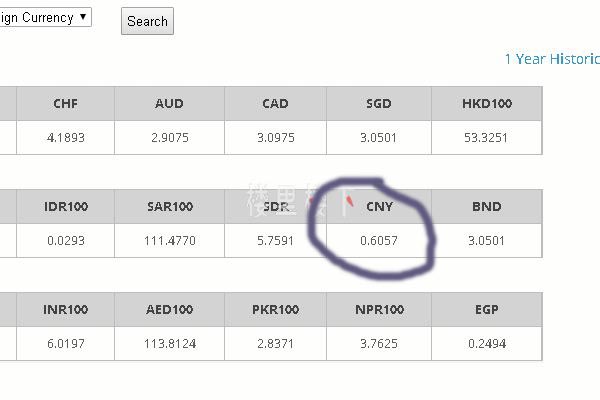
Task: Click the 4.1893 rate value
Action: point(66,137)
